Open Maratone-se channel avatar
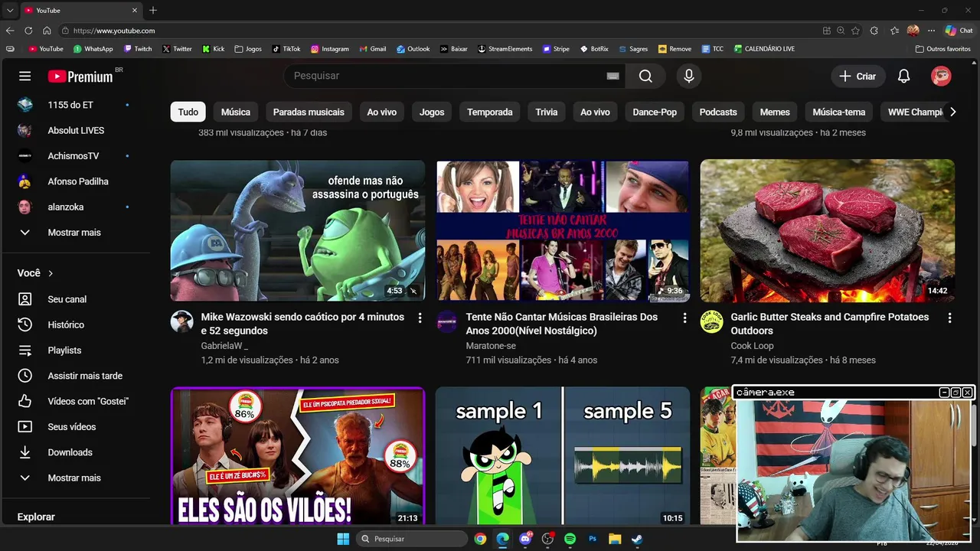Viewport: 980px width, 551px height. point(447,321)
